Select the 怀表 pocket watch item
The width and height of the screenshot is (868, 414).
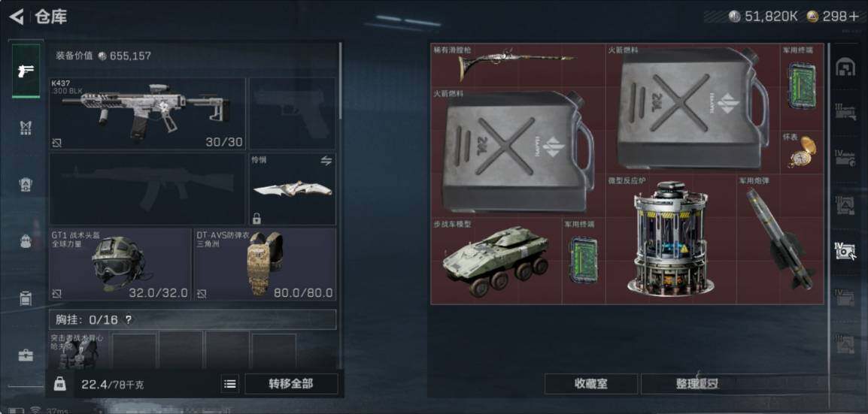802,151
